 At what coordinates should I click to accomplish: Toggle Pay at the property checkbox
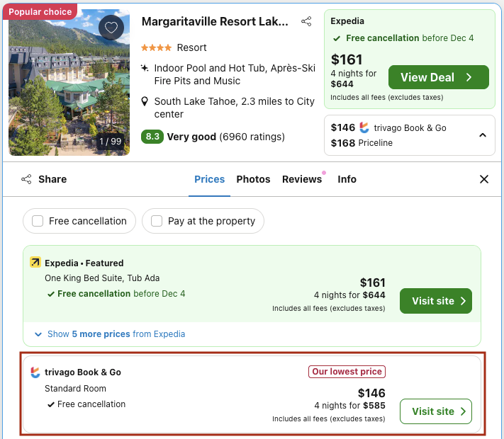tap(157, 221)
